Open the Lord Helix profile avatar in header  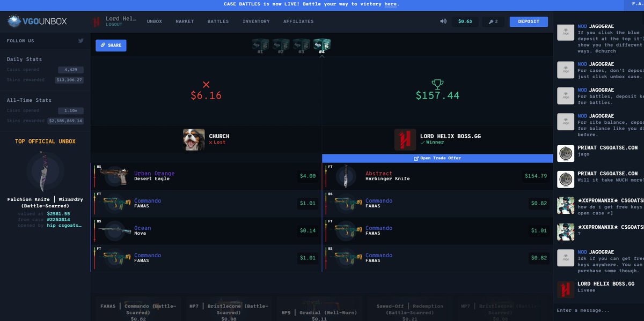click(x=97, y=21)
